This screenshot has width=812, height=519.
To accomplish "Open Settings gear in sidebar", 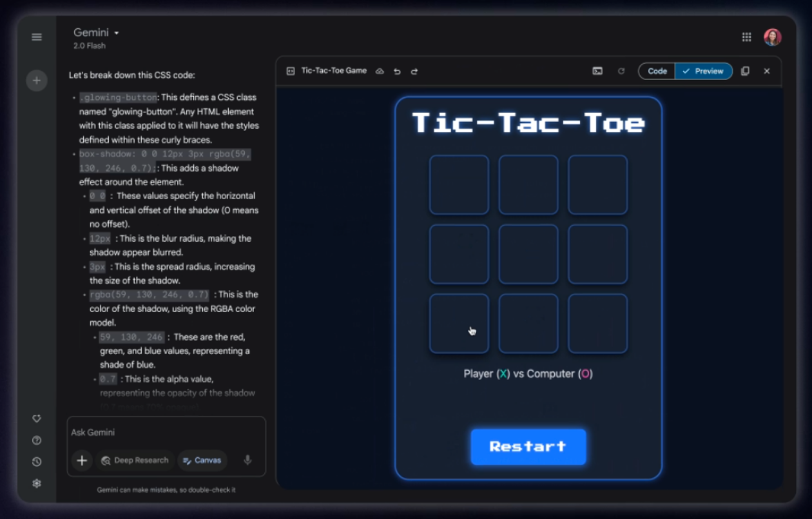I will click(x=37, y=484).
